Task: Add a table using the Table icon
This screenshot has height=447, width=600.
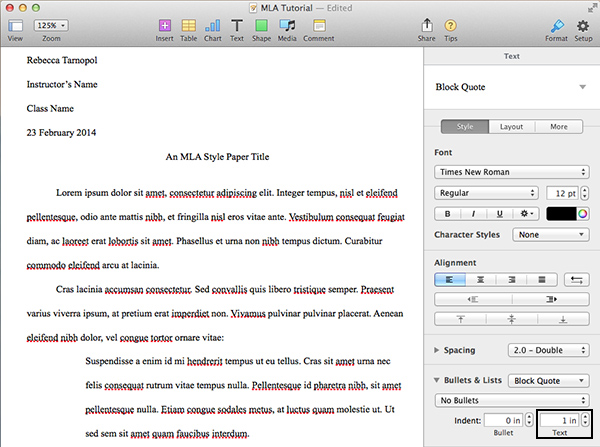Action: (188, 24)
